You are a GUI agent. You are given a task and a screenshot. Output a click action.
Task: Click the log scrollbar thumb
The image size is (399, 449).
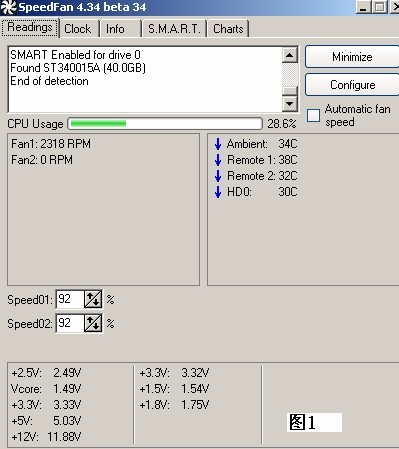coord(290,91)
